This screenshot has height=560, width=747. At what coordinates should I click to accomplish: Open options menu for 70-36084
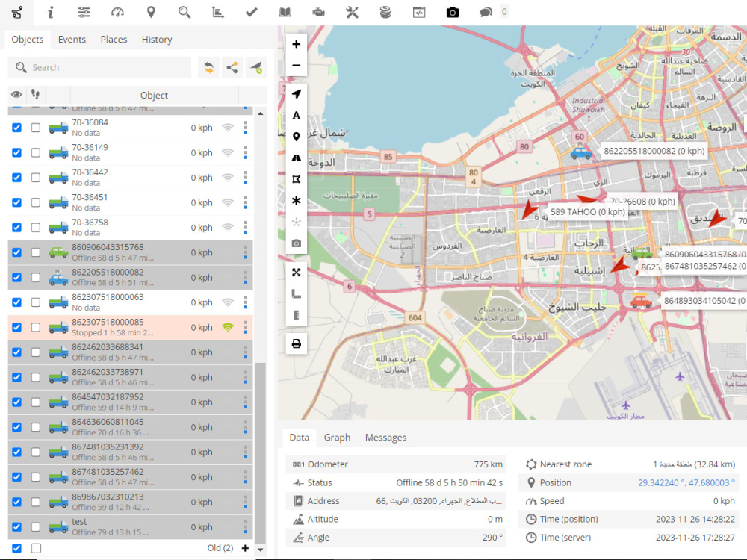coord(245,128)
